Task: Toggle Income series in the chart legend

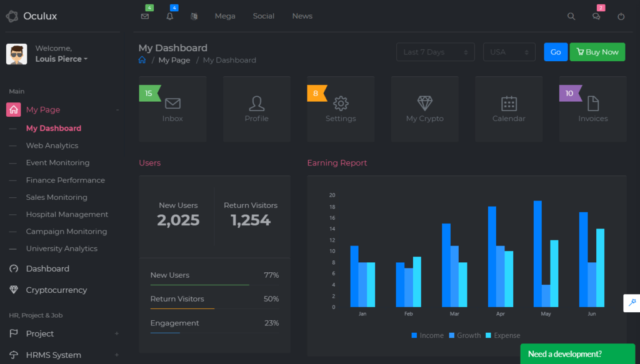Action: pos(427,335)
